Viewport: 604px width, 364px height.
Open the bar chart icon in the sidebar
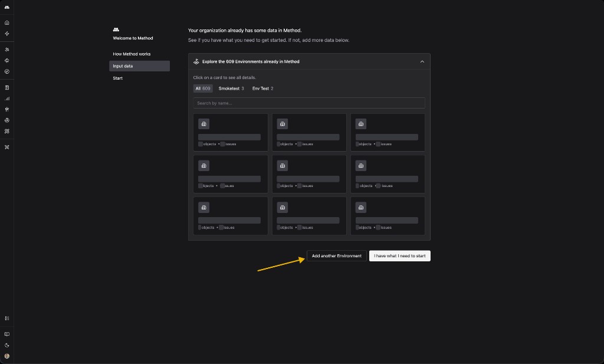pos(7,99)
